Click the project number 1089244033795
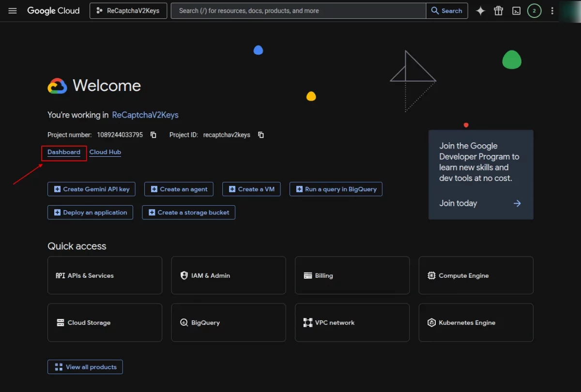This screenshot has width=581, height=392. (120, 135)
